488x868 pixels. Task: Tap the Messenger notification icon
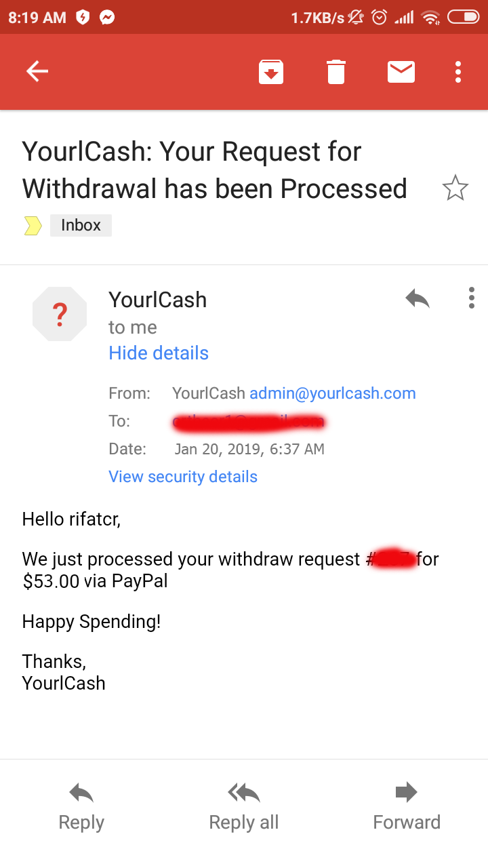106,18
